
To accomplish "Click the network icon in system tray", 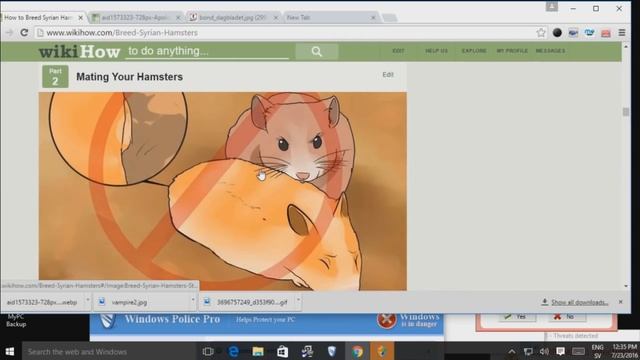I will [528, 351].
